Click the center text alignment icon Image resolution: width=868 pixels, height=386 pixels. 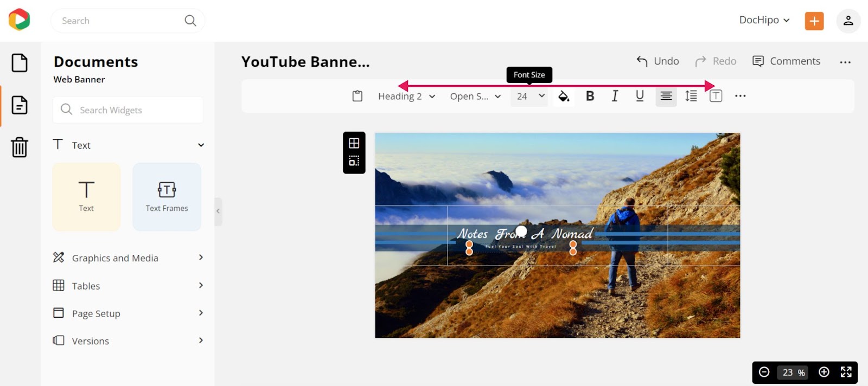point(666,96)
